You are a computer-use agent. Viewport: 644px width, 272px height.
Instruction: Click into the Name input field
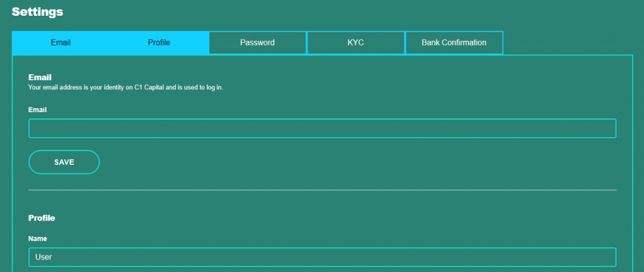322,257
